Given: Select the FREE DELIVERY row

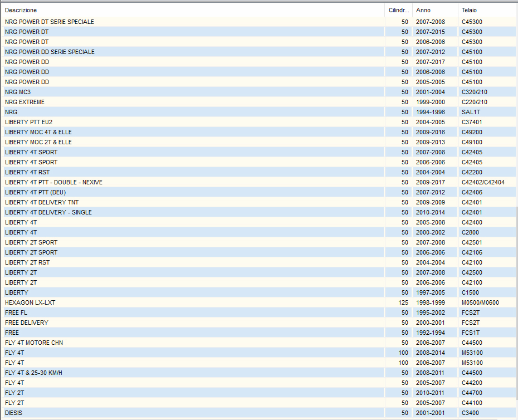Looking at the screenshot, I should pyautogui.click(x=258, y=323).
